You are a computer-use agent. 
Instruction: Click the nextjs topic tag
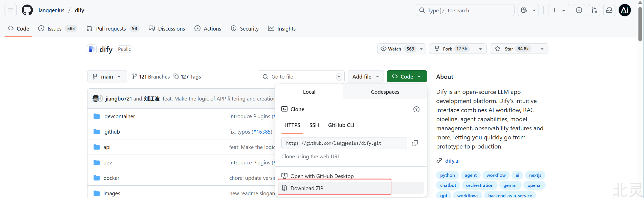535,175
